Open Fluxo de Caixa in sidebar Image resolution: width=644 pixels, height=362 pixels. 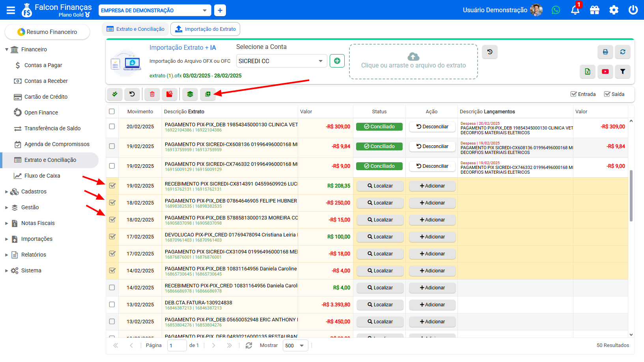coord(42,176)
